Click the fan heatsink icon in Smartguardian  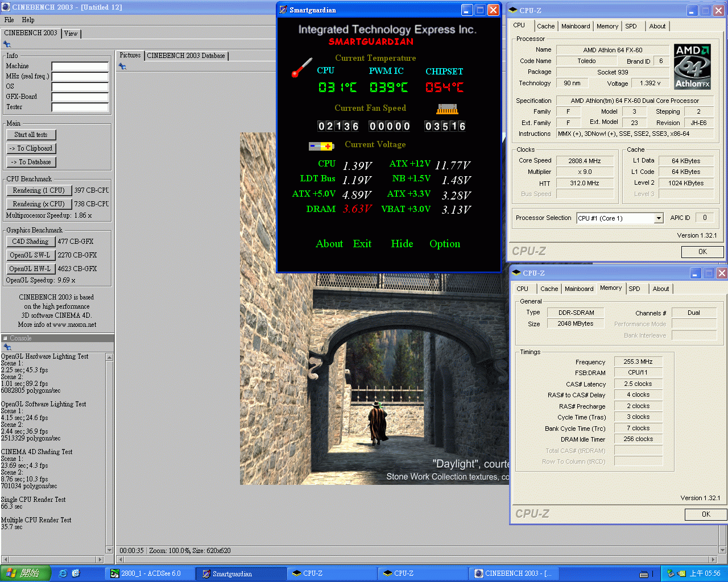447,109
